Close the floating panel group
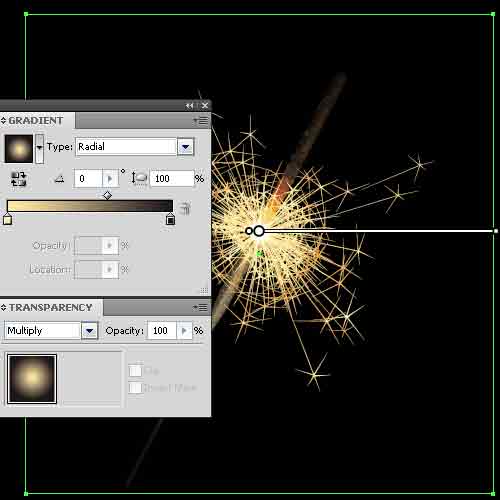Screen dimensions: 500x500 click(205, 106)
